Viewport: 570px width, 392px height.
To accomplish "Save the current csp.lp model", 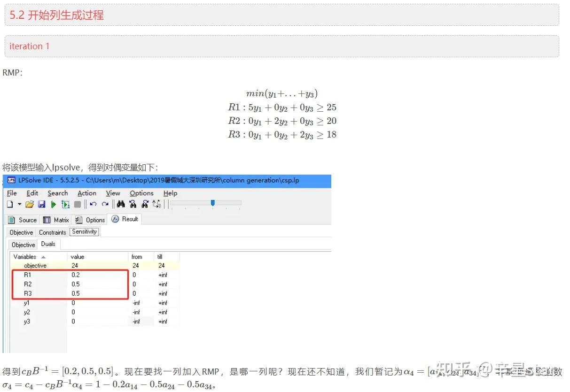I will (x=42, y=204).
